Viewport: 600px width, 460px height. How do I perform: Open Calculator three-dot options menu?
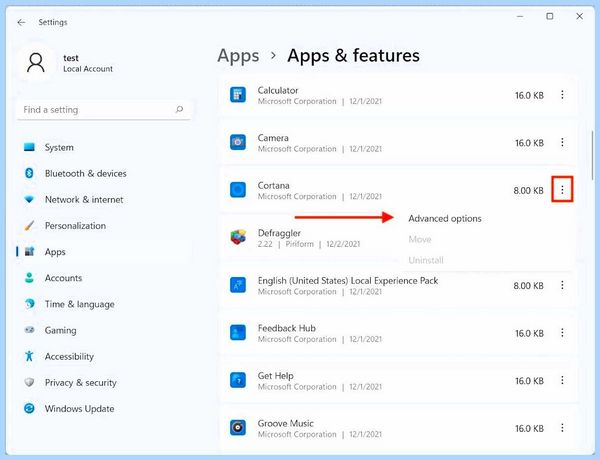[562, 95]
